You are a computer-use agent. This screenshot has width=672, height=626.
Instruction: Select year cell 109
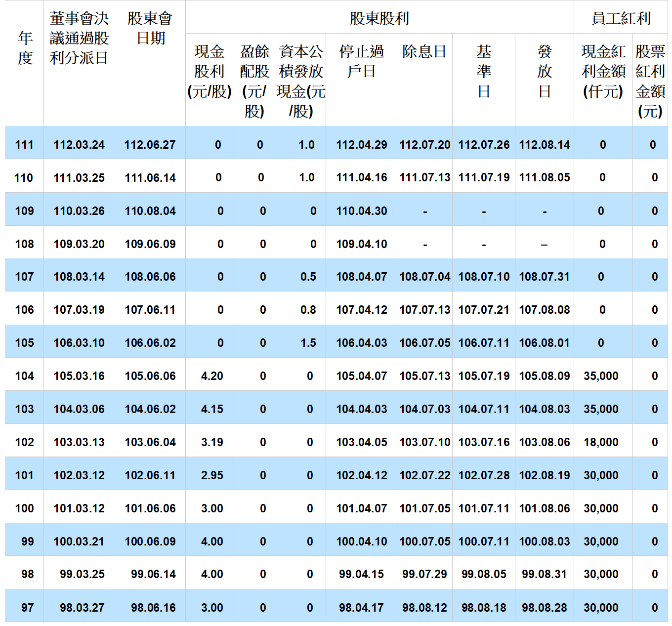click(x=24, y=211)
